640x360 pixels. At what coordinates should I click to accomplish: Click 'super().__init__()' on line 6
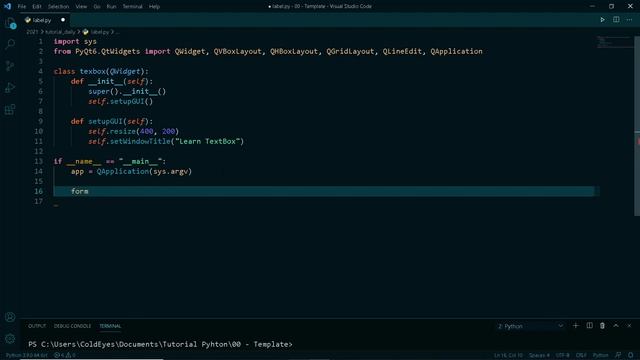(x=127, y=91)
